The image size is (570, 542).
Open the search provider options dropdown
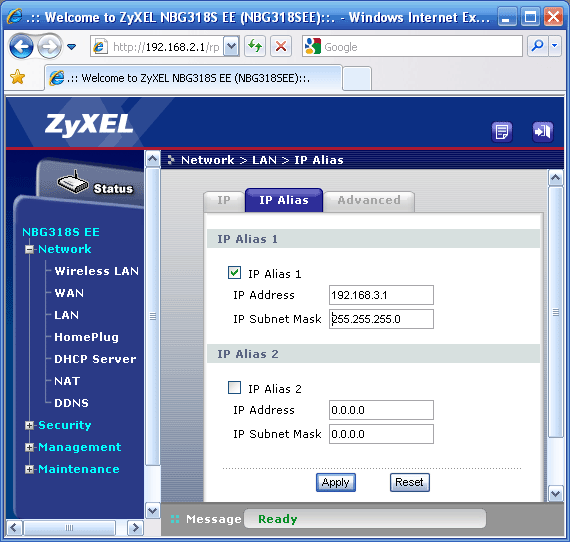pyautogui.click(x=555, y=46)
